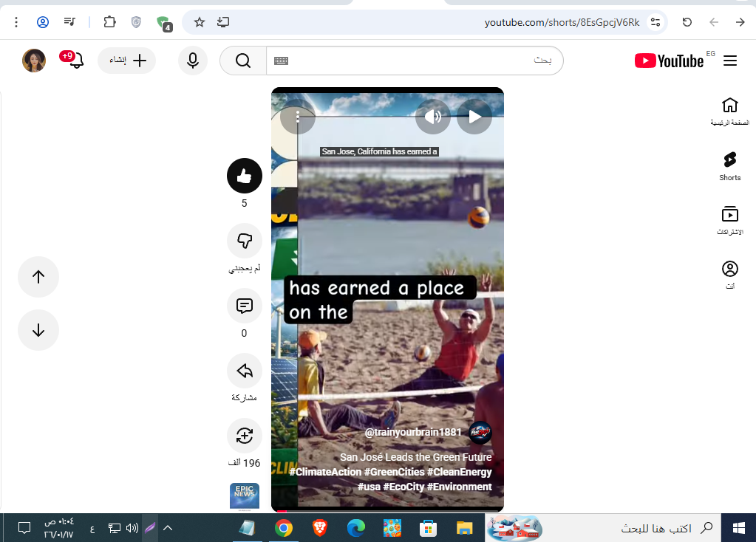The height and width of the screenshot is (542, 756).
Task: Start voice search with microphone
Action: coord(193,61)
